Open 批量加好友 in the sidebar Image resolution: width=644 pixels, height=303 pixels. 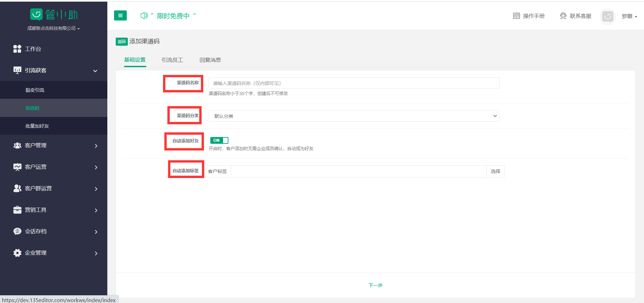pos(54,126)
